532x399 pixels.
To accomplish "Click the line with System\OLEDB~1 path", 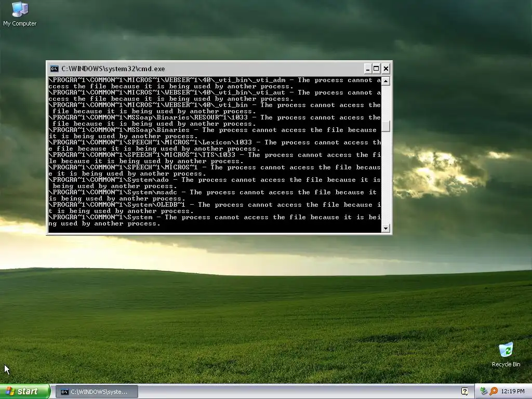I will (215, 205).
